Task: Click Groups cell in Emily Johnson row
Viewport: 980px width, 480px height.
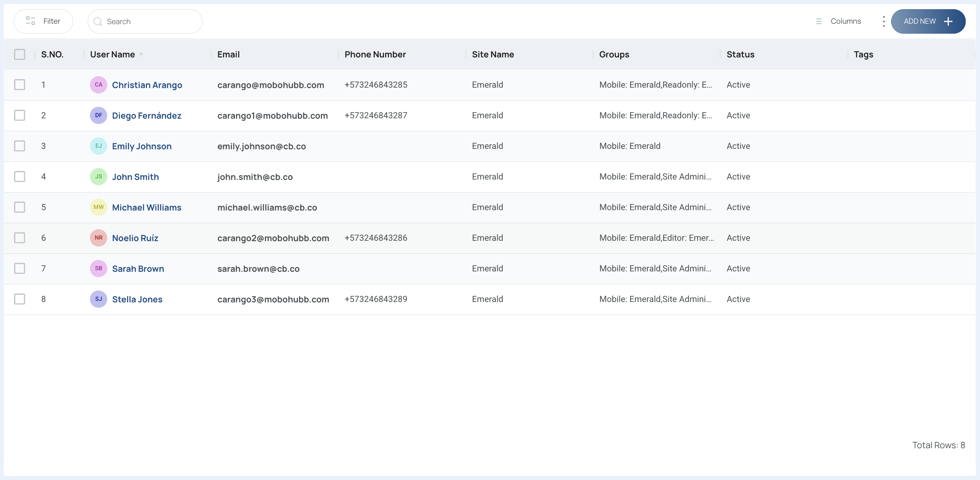Action: (630, 146)
